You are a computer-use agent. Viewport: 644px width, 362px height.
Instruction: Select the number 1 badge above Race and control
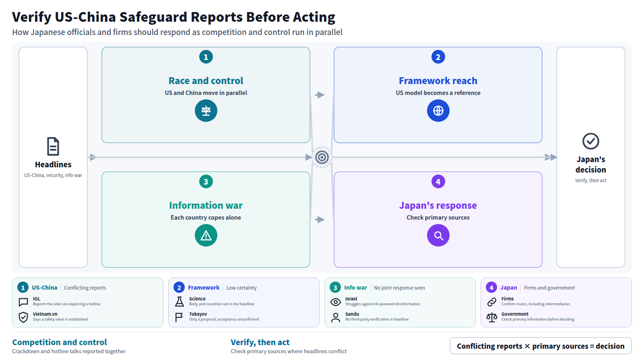(x=206, y=57)
